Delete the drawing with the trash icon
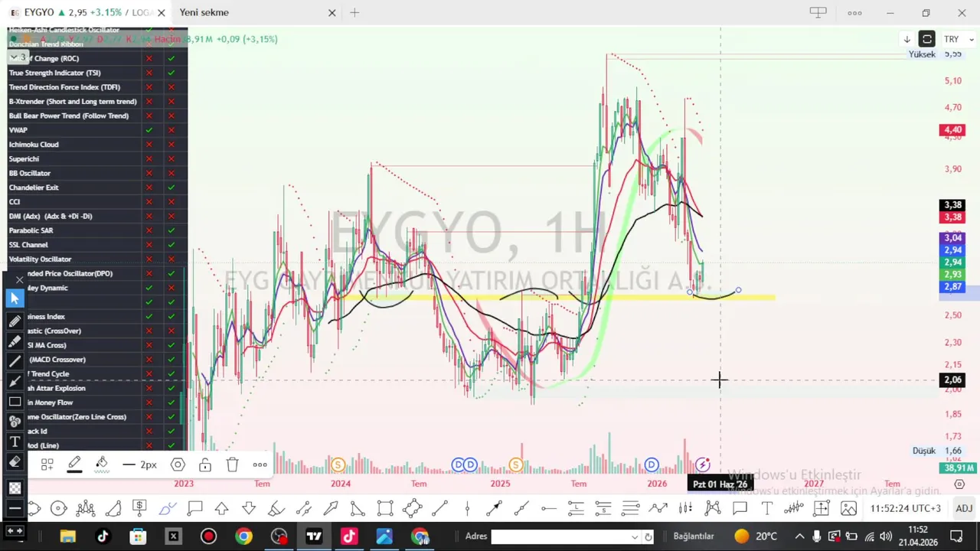980x551 pixels. (x=233, y=465)
